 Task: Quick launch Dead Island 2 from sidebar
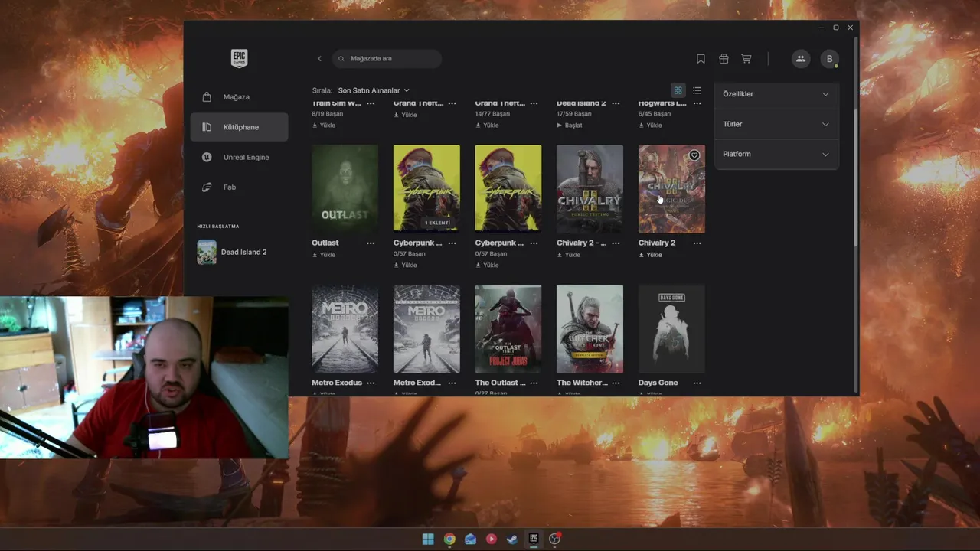tap(239, 252)
